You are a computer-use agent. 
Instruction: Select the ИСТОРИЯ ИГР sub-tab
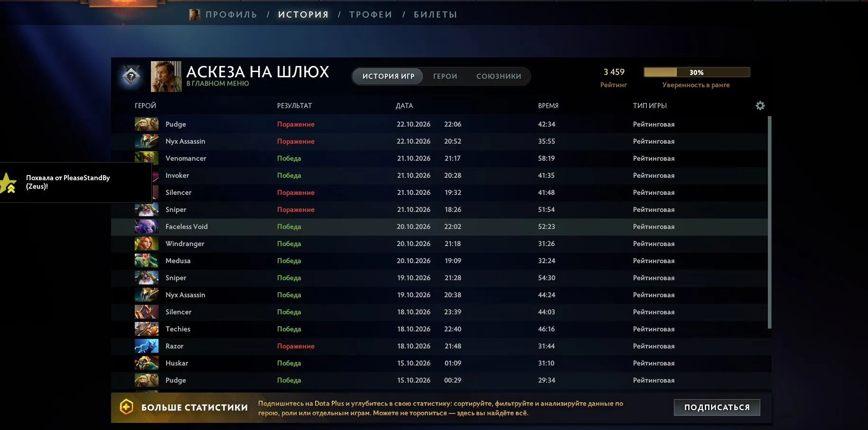coord(388,76)
